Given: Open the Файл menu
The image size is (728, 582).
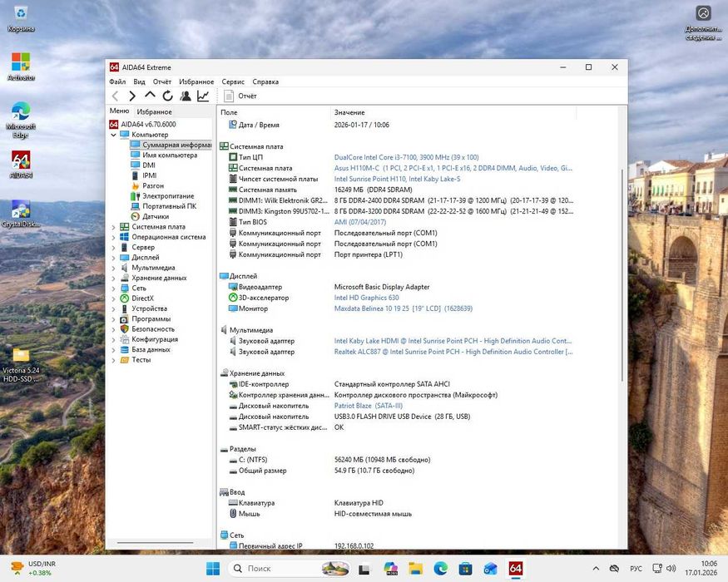Looking at the screenshot, I should (117, 81).
